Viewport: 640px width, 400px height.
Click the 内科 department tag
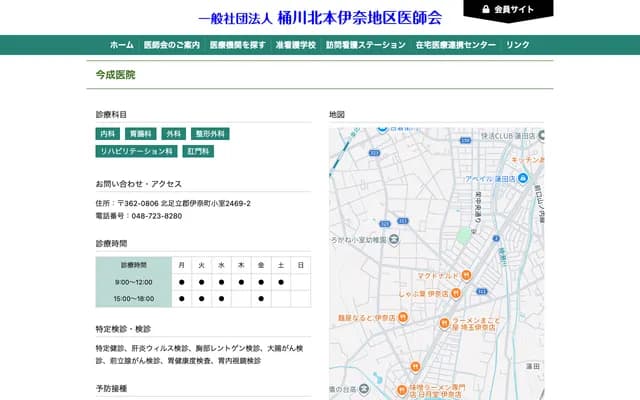[108, 133]
